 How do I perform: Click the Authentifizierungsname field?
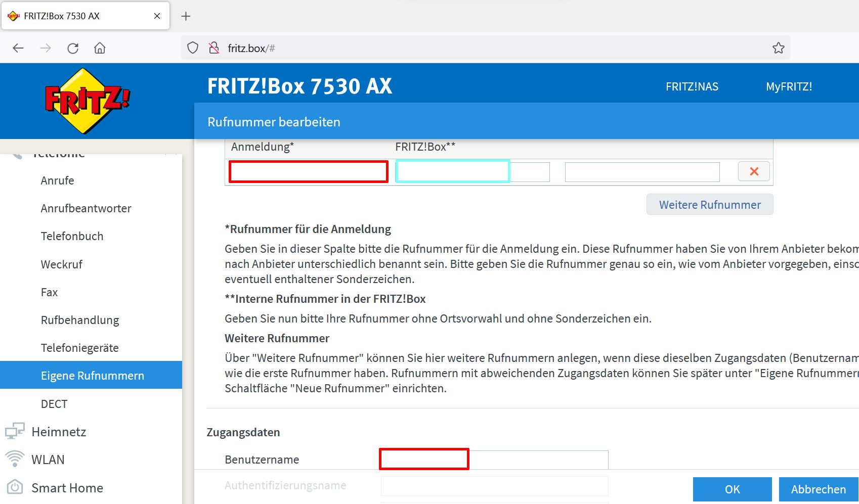pos(494,485)
